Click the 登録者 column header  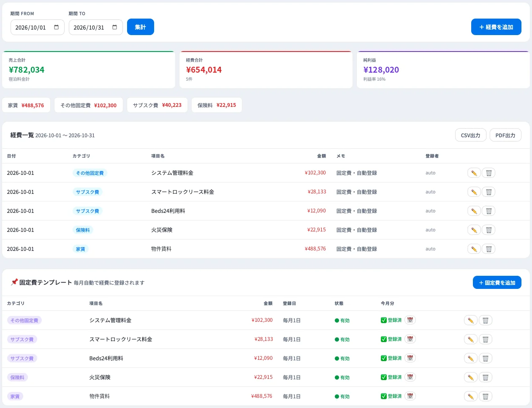pos(432,156)
